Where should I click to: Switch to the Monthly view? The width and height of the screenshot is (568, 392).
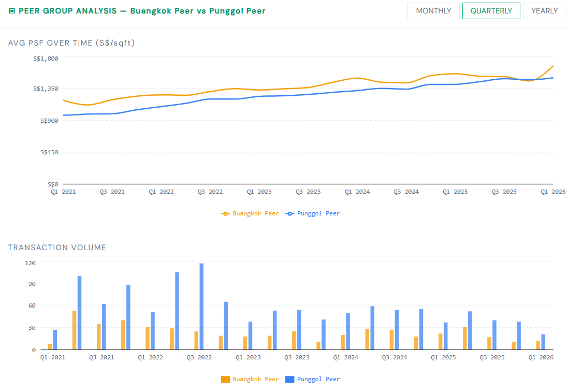433,11
